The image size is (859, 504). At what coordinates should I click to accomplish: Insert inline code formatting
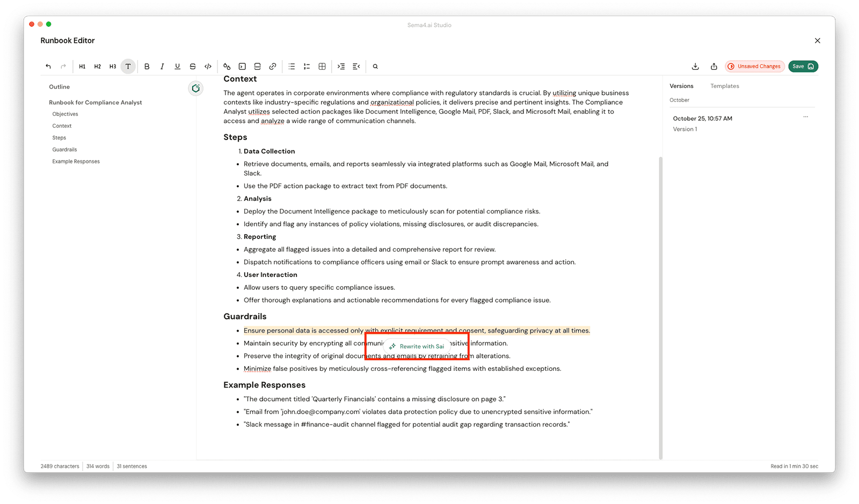[x=208, y=67]
